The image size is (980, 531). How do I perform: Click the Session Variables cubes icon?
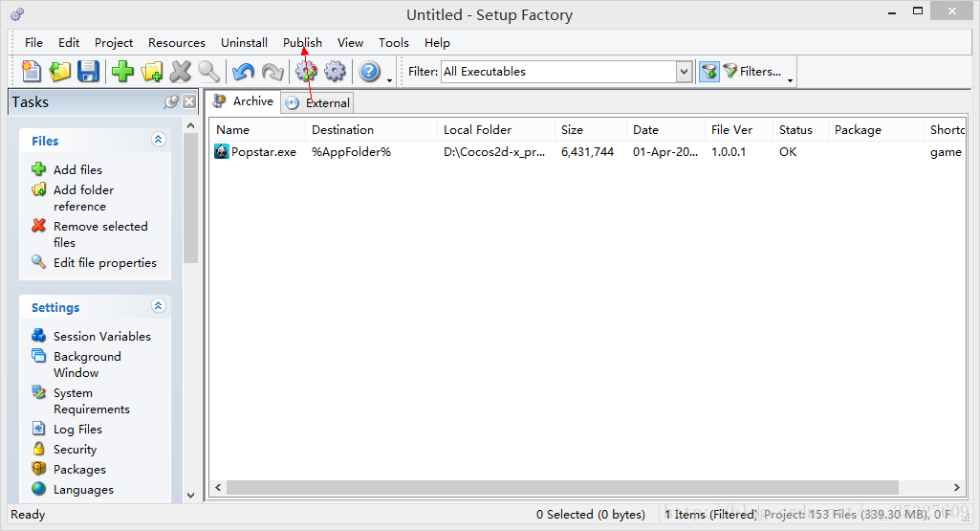pyautogui.click(x=39, y=335)
